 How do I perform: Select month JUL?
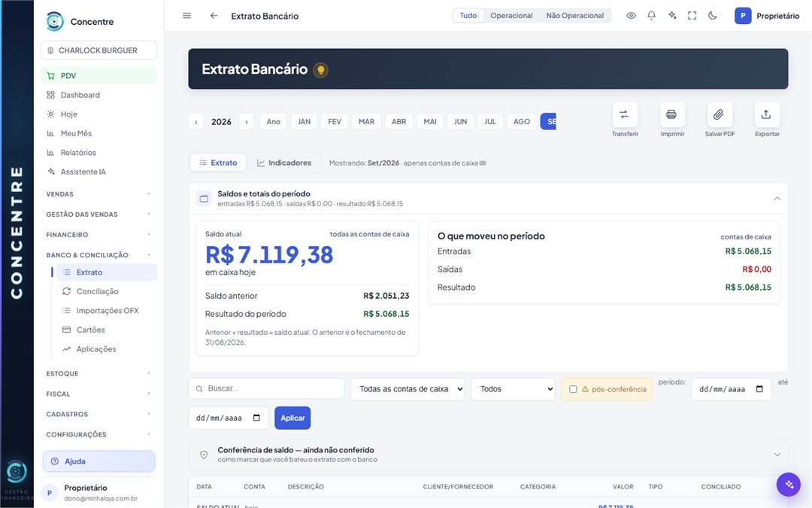pyautogui.click(x=490, y=122)
